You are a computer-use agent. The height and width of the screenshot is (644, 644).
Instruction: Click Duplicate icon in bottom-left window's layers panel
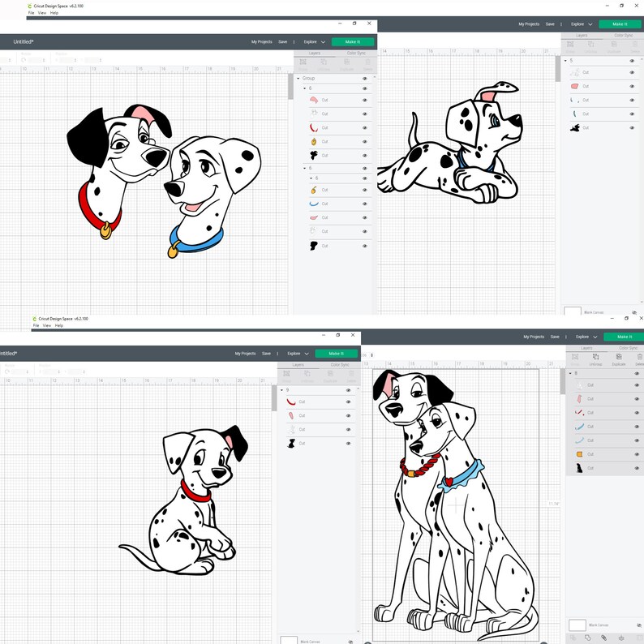pos(330,373)
